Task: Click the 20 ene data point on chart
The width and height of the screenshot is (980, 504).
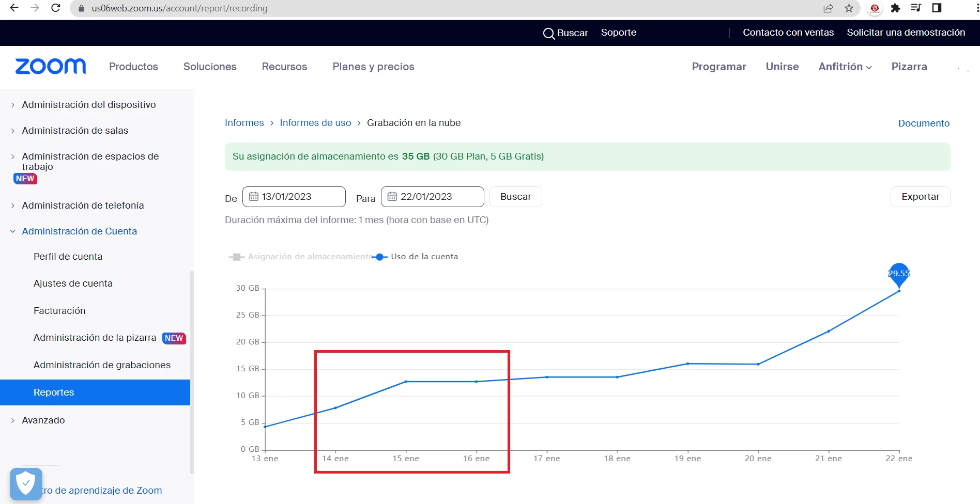Action: (758, 364)
